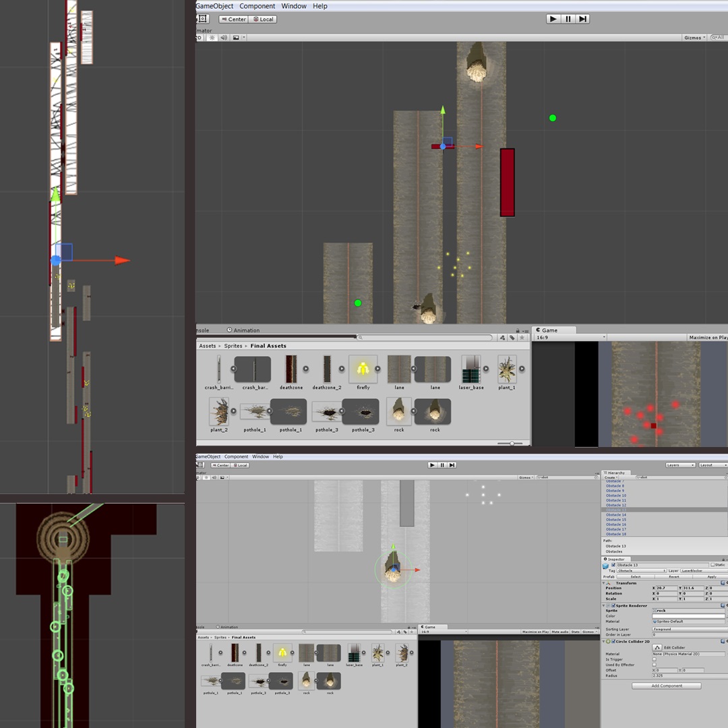Click the Pause button in the upper editor toolbar
The image size is (728, 728).
point(568,19)
